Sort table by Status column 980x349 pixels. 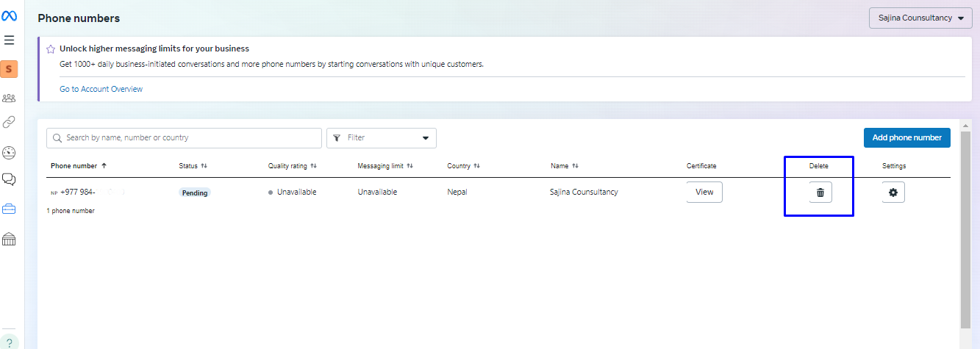tap(193, 166)
